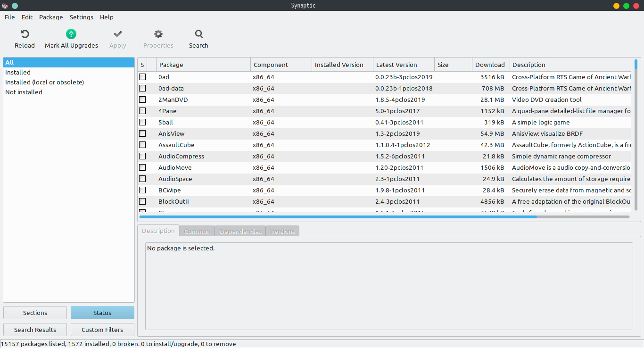Sort by the Description column header

pyautogui.click(x=571, y=65)
